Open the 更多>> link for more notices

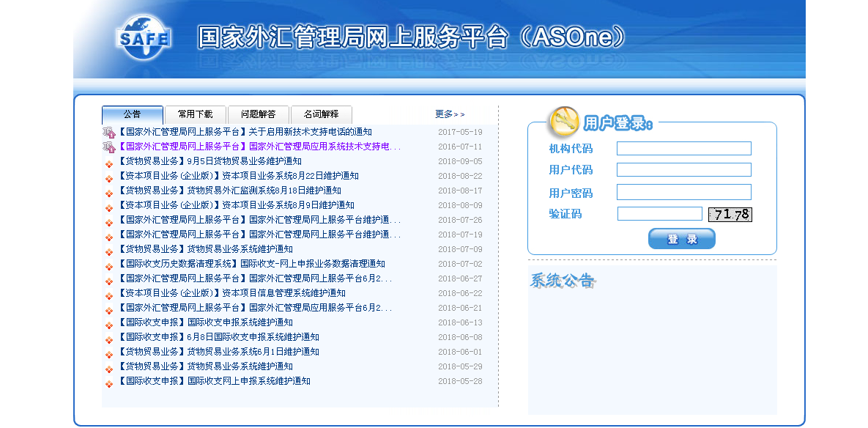(449, 114)
